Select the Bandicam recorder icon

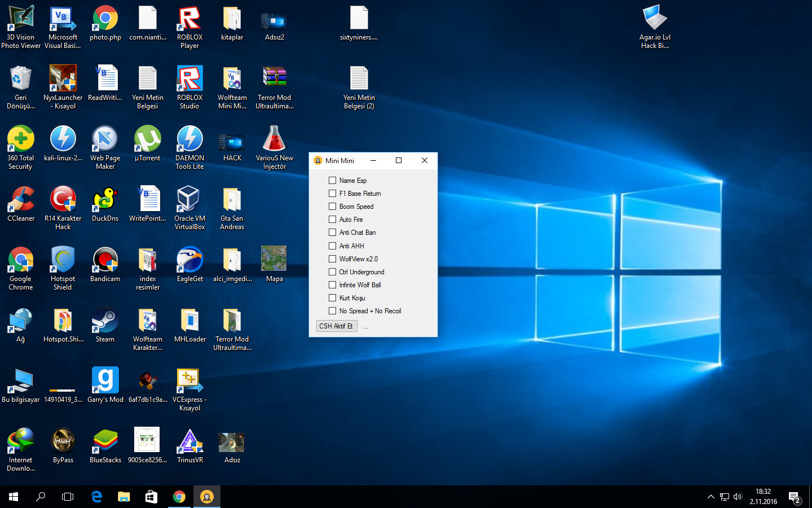105,265
